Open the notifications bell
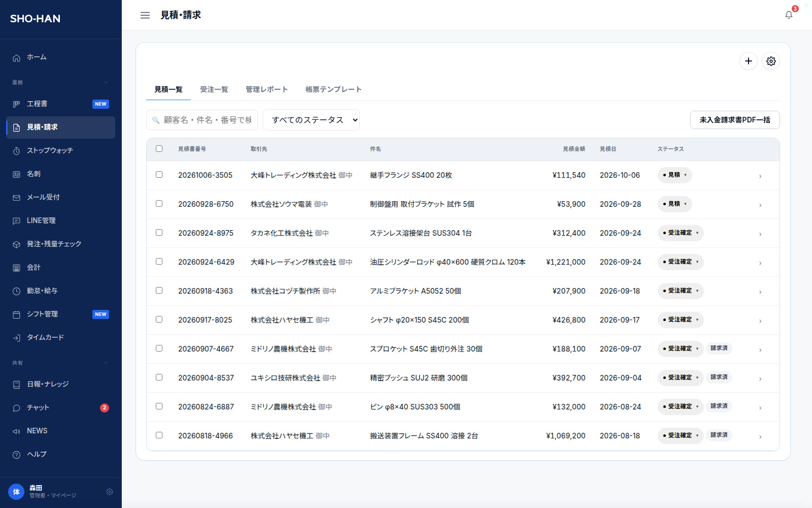Screen dimensions: 812x508 click(789, 15)
